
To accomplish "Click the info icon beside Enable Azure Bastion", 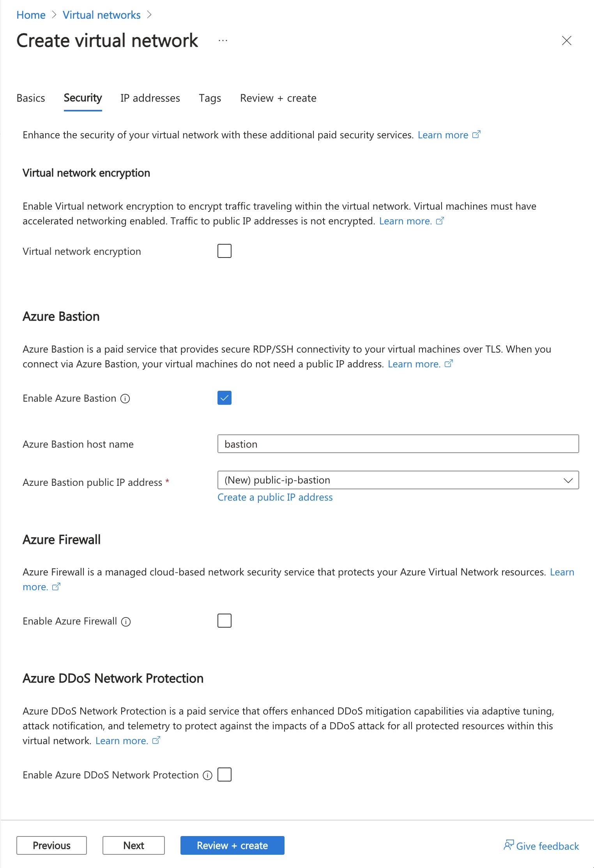I will 126,398.
